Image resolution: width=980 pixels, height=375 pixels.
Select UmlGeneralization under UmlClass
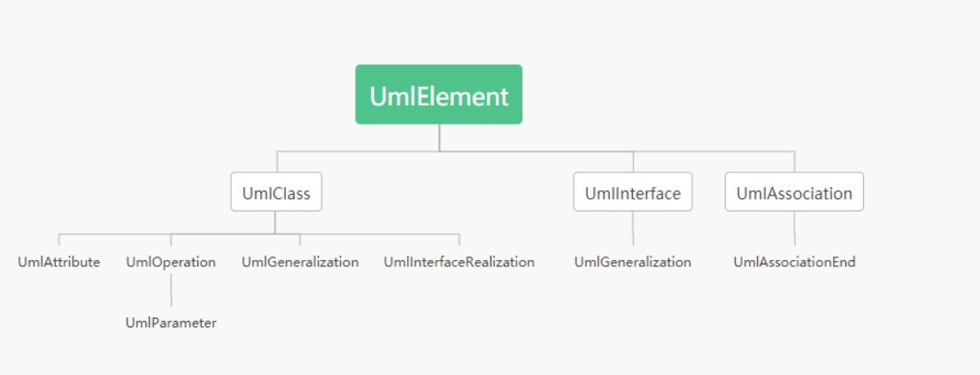click(x=299, y=262)
